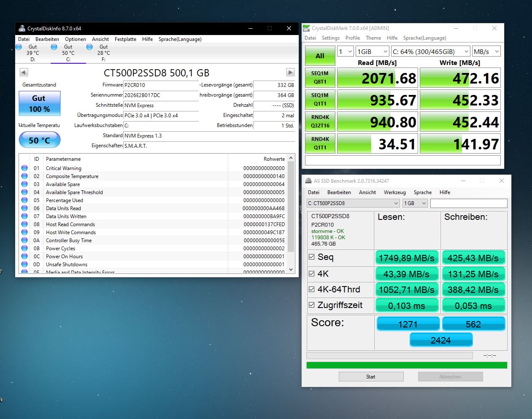Run the SEQ1M Q8T1 test
The width and height of the screenshot is (532, 419).
coord(320,78)
